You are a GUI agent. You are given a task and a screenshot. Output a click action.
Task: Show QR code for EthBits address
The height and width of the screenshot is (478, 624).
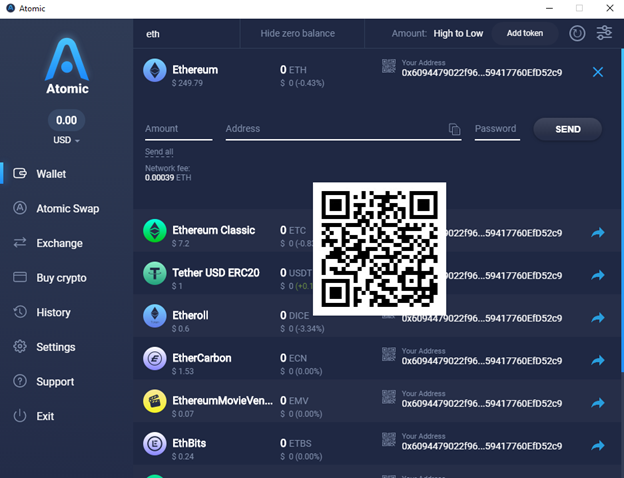(x=389, y=439)
